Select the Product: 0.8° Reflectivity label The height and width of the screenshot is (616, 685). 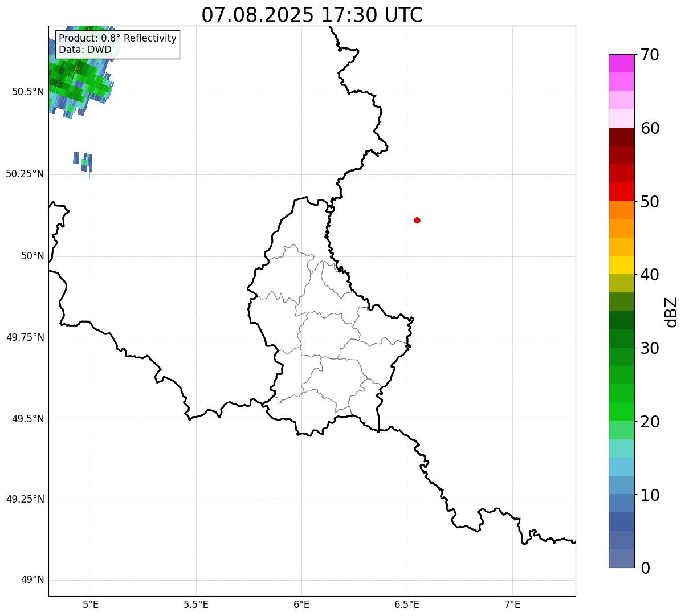click(x=118, y=38)
